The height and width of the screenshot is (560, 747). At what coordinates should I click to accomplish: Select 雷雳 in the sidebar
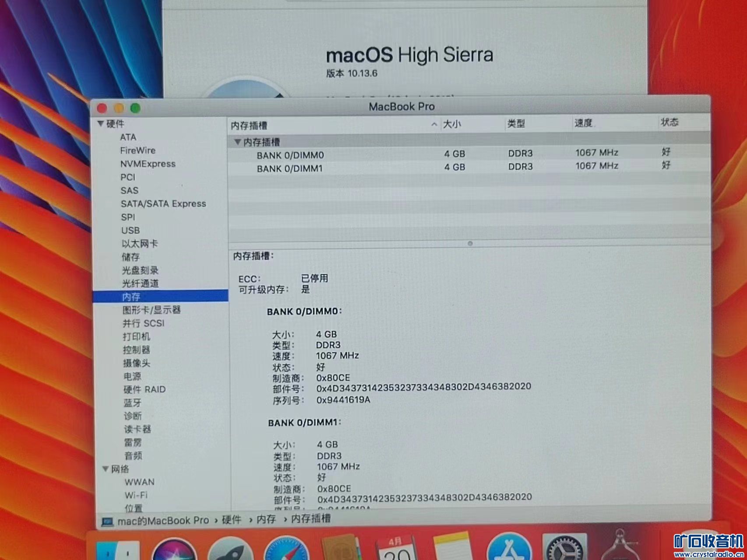coord(133,443)
